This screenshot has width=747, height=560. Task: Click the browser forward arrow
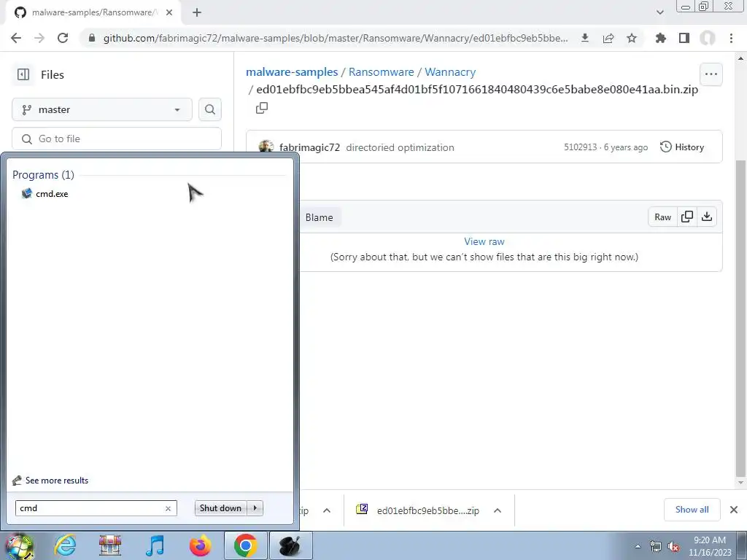tap(39, 38)
